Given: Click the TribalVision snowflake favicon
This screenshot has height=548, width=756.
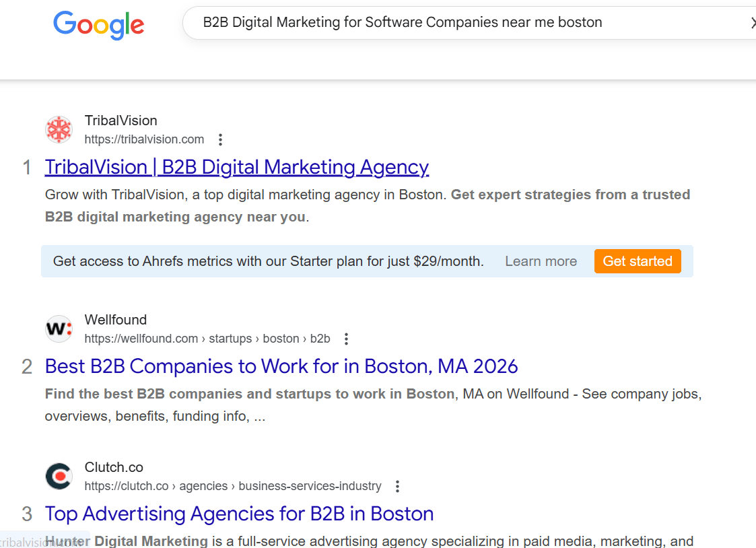Looking at the screenshot, I should point(59,130).
